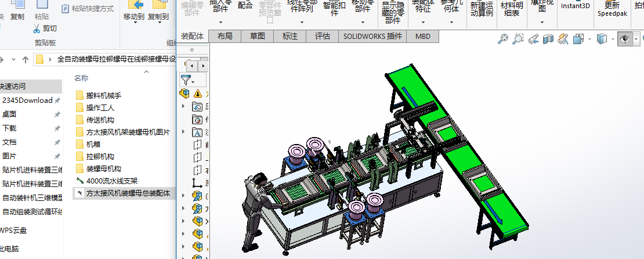Viewport: 644px width, 259px height.
Task: Open the 方太接风机架装螺母机图片 folder
Action: pyautogui.click(x=123, y=132)
